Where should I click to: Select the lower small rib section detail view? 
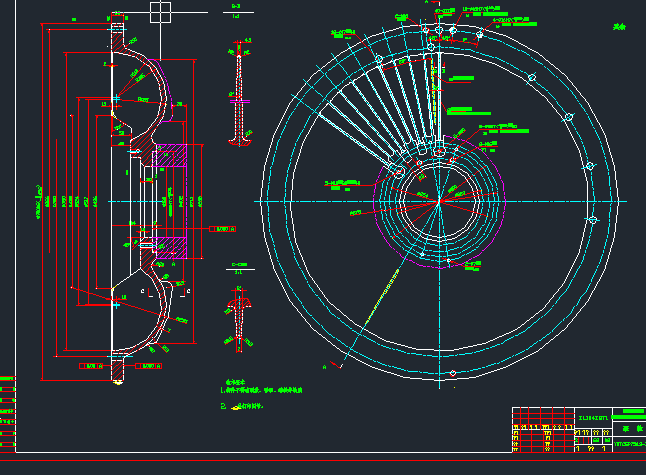pos(239,319)
